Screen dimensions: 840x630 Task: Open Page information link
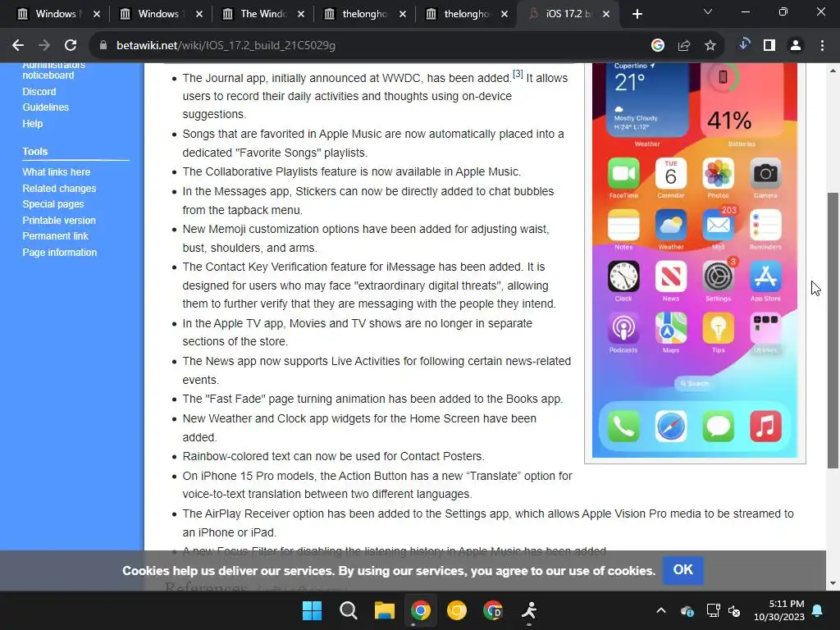pyautogui.click(x=59, y=253)
